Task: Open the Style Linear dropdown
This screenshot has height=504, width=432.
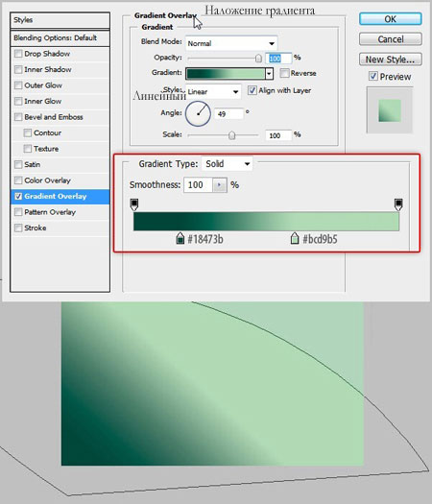Action: (213, 91)
